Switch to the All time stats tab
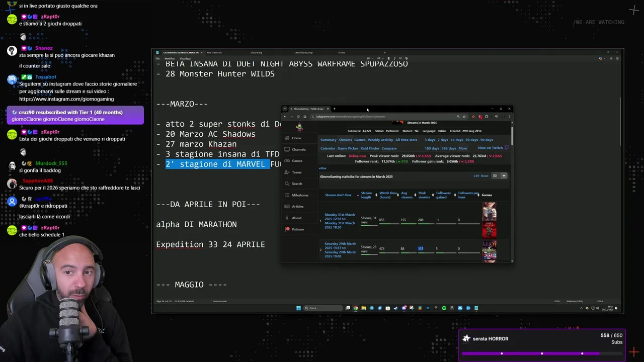 [x=406, y=140]
